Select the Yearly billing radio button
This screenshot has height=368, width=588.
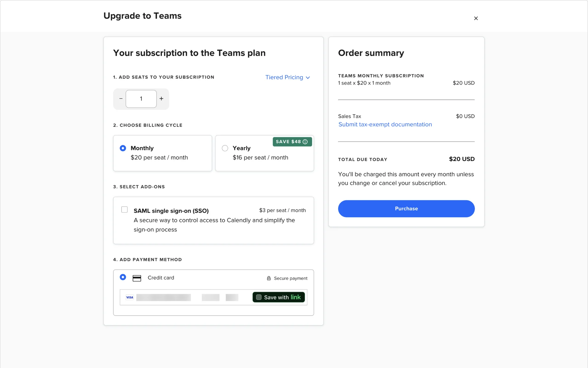point(225,148)
